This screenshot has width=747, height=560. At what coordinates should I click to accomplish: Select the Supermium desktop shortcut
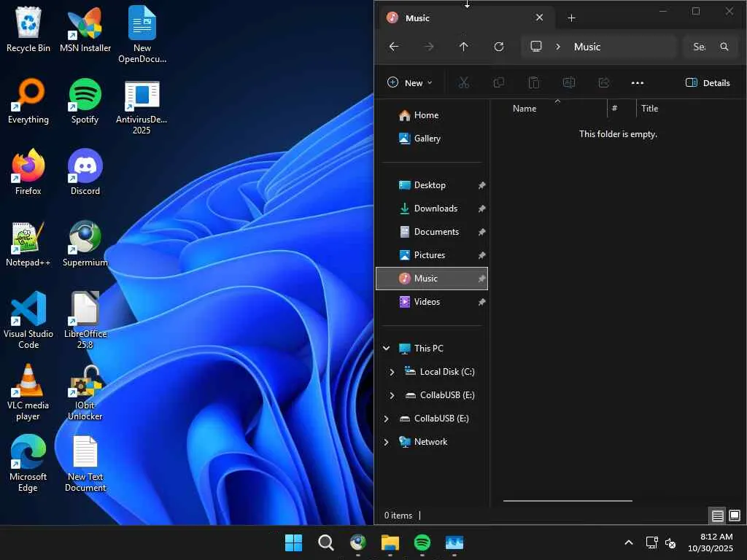click(85, 244)
